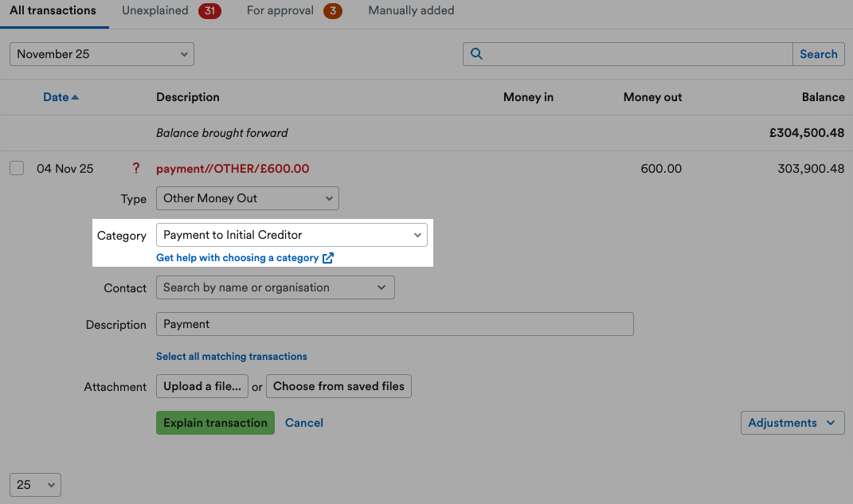Click the Description column header
Viewport: 853px width, 504px height.
click(x=188, y=97)
